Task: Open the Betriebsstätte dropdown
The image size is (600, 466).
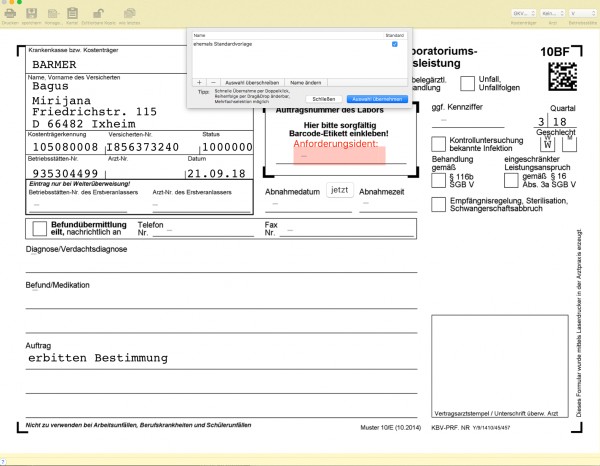Action: (582, 13)
